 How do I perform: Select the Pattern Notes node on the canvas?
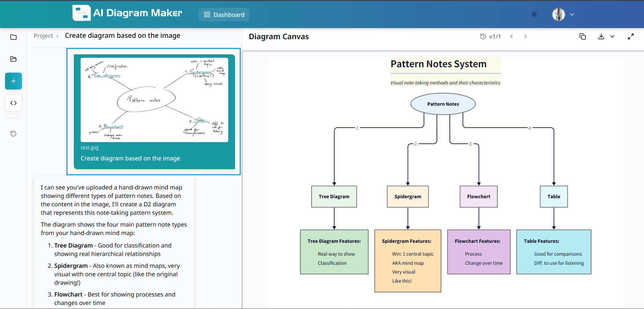point(443,104)
